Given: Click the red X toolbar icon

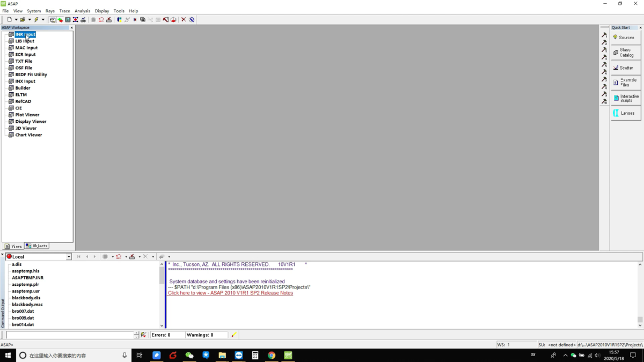Looking at the screenshot, I should (184, 20).
